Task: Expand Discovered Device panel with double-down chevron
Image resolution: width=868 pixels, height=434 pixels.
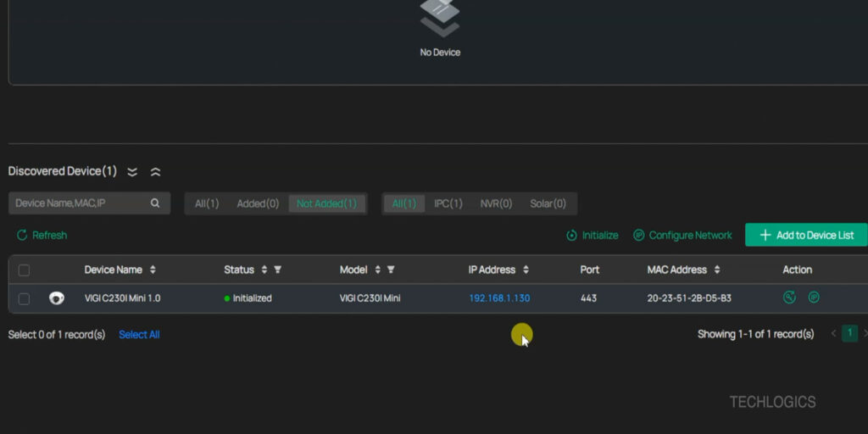Action: click(x=132, y=172)
